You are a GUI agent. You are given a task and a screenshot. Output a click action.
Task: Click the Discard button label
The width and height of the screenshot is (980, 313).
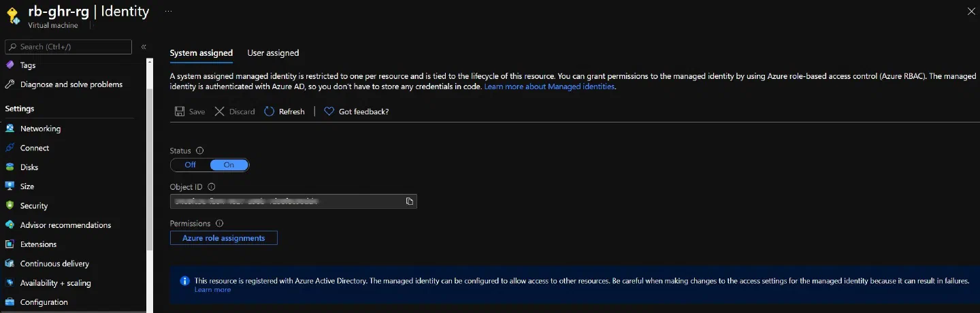pyautogui.click(x=242, y=112)
